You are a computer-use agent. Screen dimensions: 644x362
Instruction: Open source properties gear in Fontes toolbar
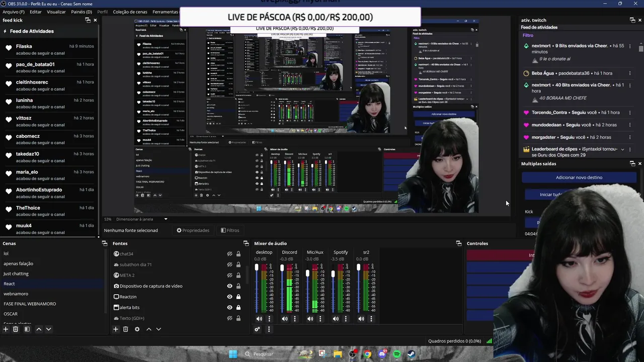[137, 329]
